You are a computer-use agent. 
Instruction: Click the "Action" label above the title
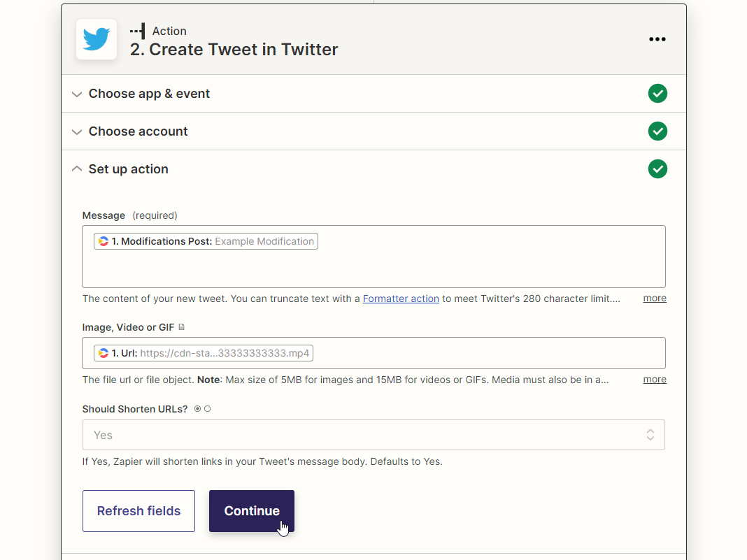(x=169, y=31)
